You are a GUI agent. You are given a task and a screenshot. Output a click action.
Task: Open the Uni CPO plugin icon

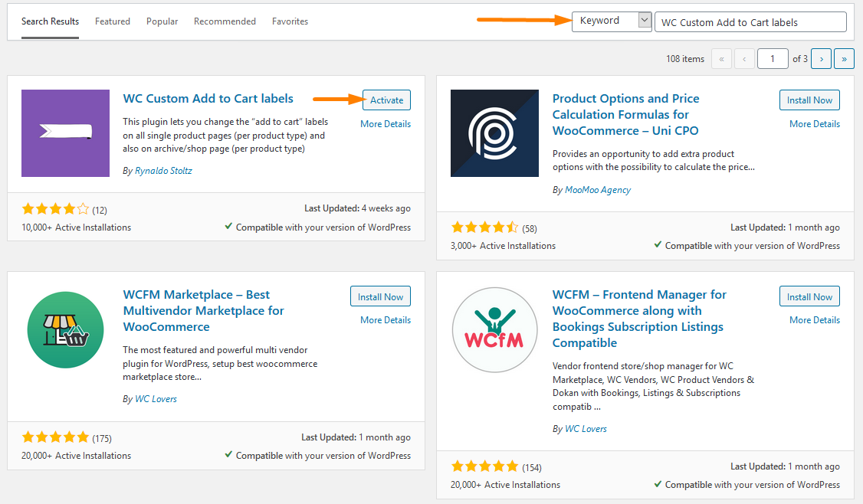pyautogui.click(x=494, y=133)
